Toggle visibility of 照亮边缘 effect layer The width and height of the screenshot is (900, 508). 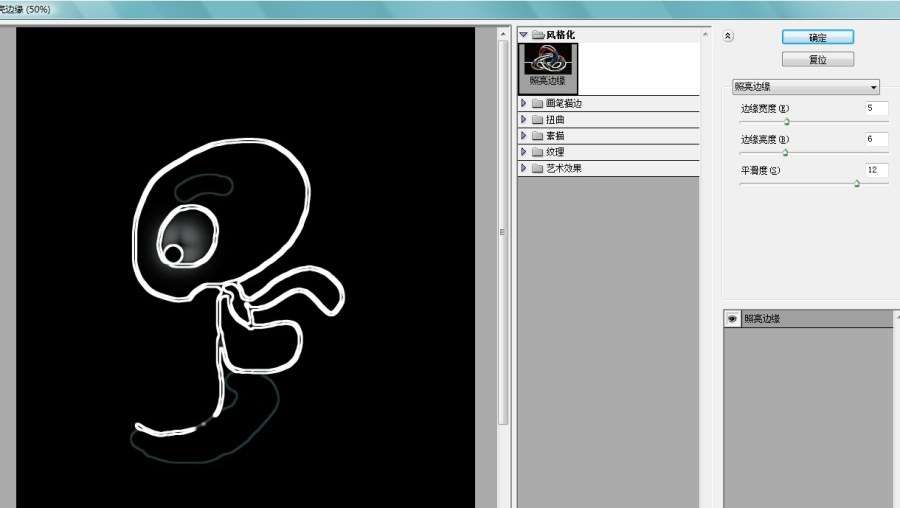[732, 319]
